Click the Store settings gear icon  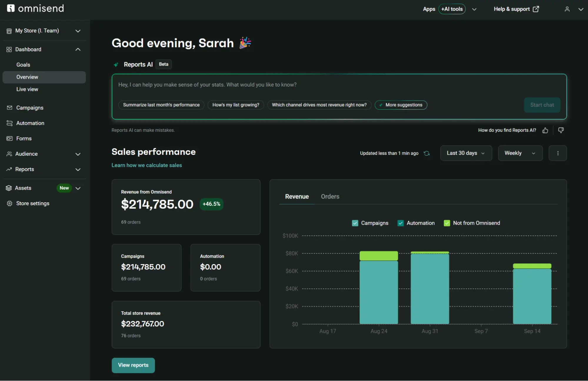pos(9,203)
